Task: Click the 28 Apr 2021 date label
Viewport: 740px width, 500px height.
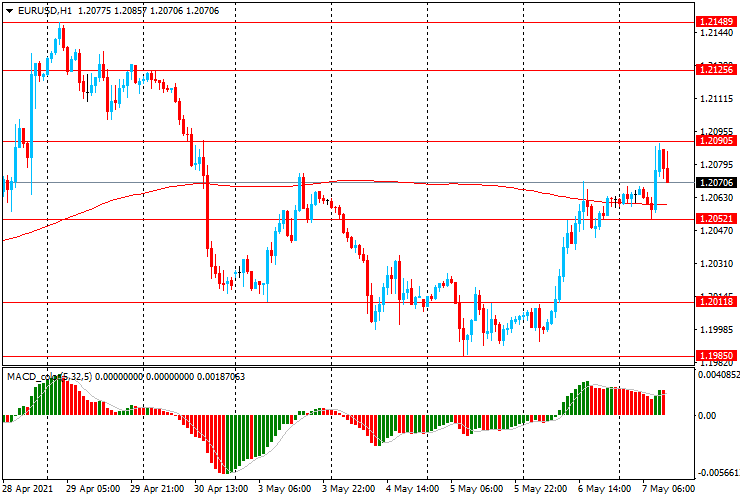Action: pos(28,489)
